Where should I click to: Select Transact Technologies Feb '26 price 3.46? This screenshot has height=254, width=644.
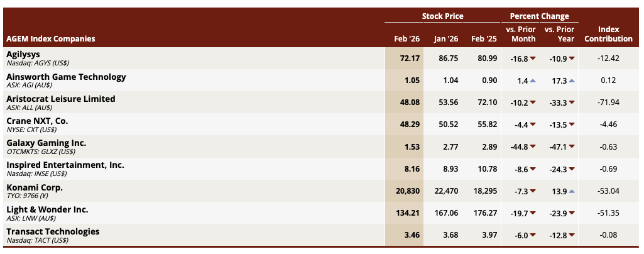tap(412, 236)
